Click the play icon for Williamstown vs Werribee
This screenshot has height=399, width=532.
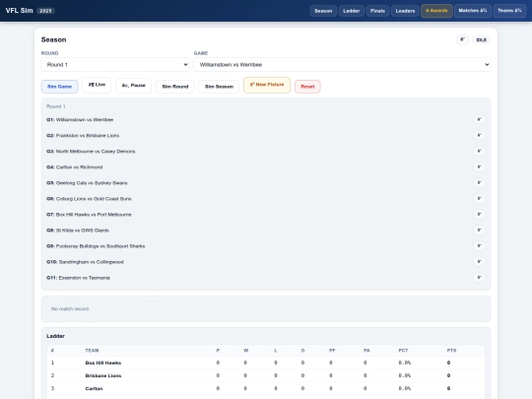tap(479, 119)
